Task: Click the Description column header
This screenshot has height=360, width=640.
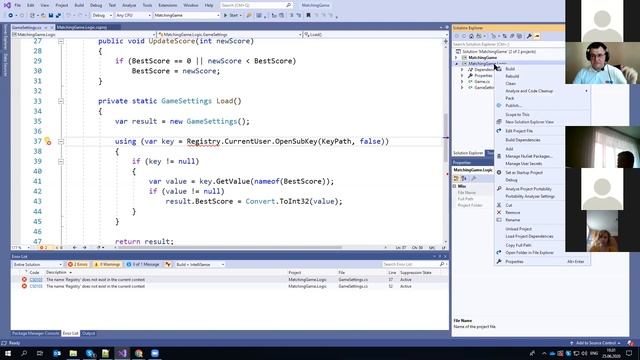Action: [56, 272]
